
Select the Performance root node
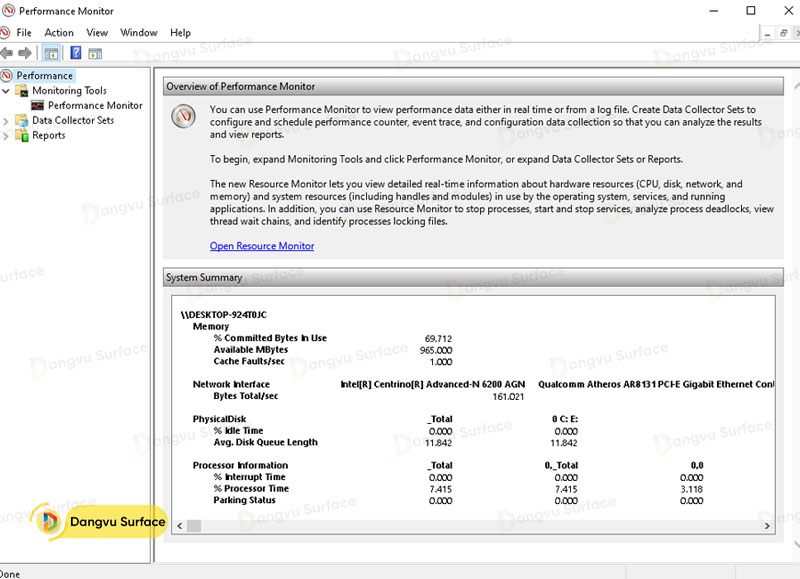tap(44, 76)
